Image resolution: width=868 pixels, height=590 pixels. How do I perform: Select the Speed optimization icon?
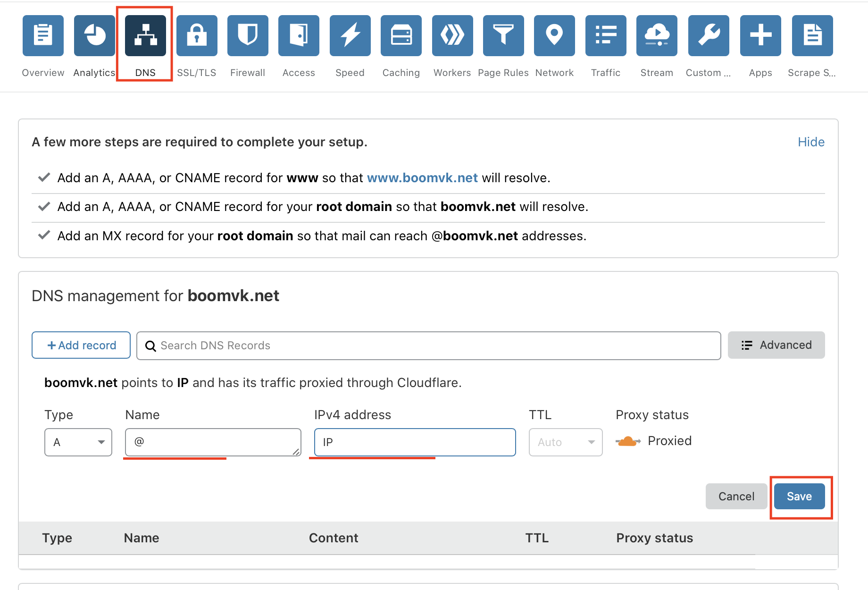click(x=350, y=35)
